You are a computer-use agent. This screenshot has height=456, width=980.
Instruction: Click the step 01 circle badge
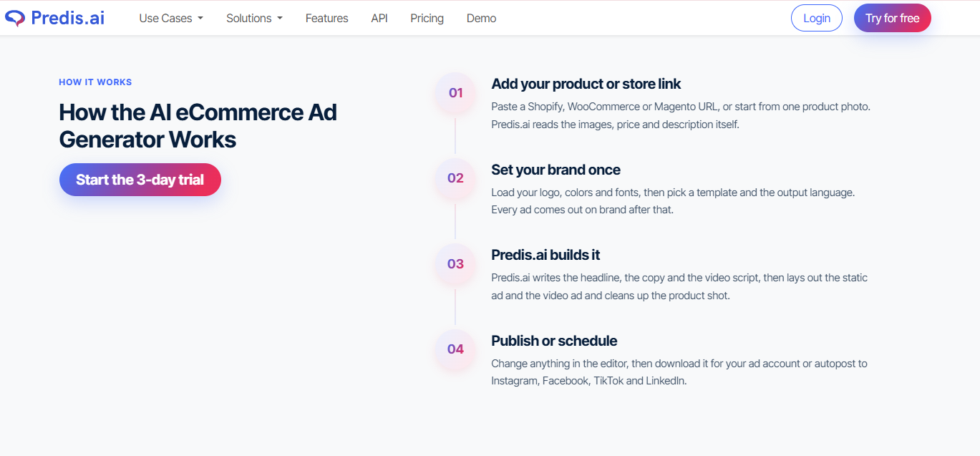coord(455,92)
